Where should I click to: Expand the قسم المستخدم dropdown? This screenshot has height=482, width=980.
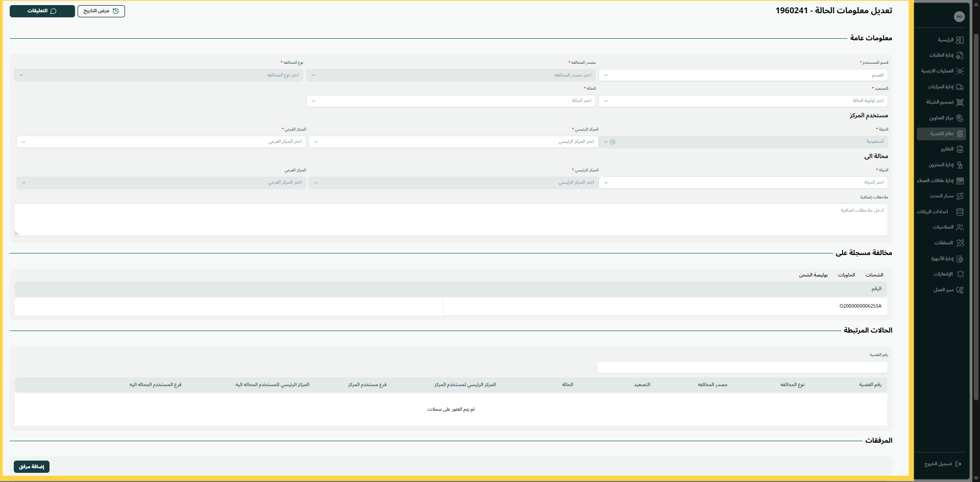(743, 75)
